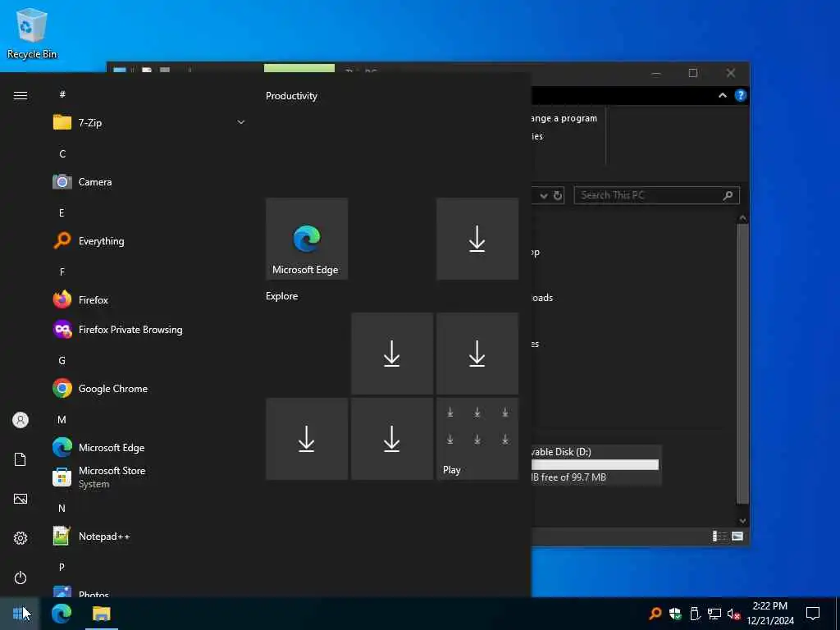This screenshot has height=630, width=840.
Task: Click the Start button on taskbar
Action: coord(20,614)
